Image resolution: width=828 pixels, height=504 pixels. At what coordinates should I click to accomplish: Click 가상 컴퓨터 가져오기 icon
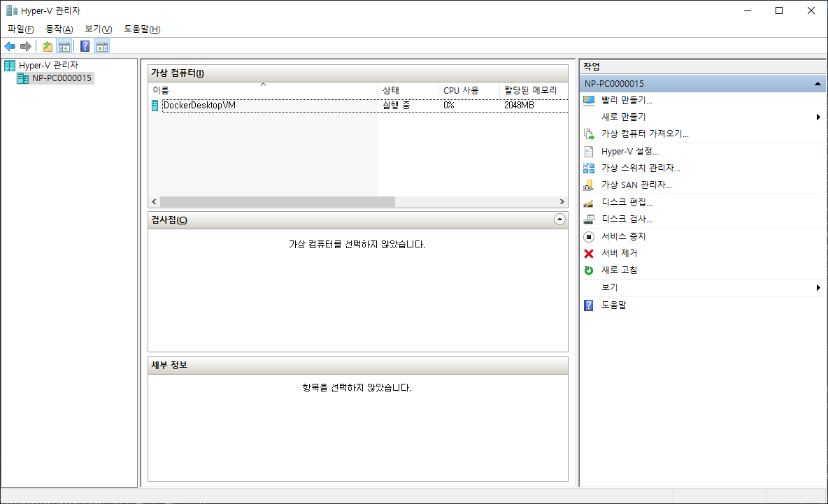coord(589,134)
